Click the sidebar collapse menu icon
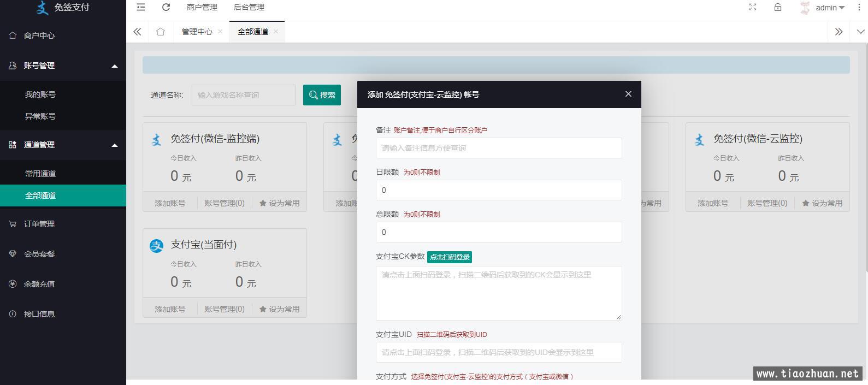Screen dimensions: 868x385 [141, 7]
